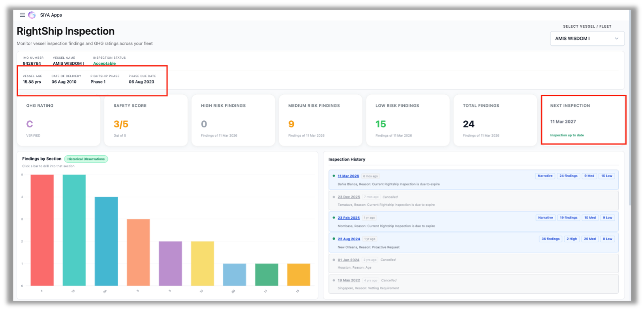The width and height of the screenshot is (644, 312).
Task: Open the 23 Dec 2025 inspection link
Action: (x=349, y=197)
